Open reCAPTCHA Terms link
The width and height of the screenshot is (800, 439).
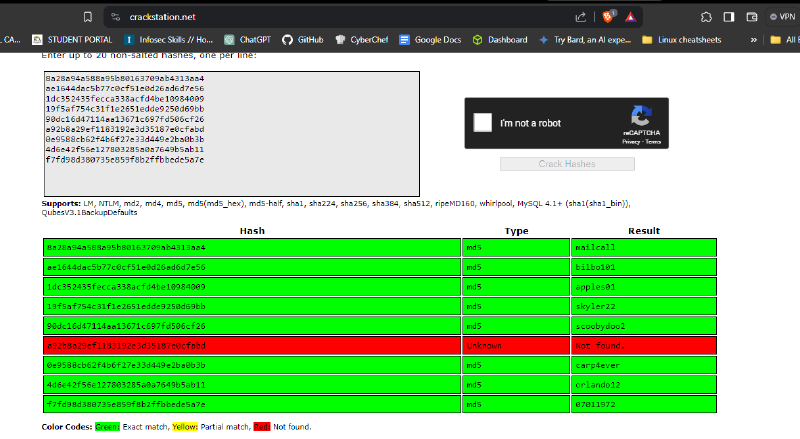(653, 142)
